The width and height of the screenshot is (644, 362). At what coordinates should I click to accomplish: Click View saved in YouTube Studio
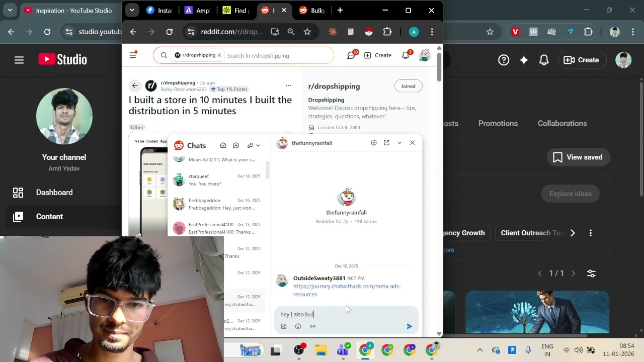pos(578,157)
